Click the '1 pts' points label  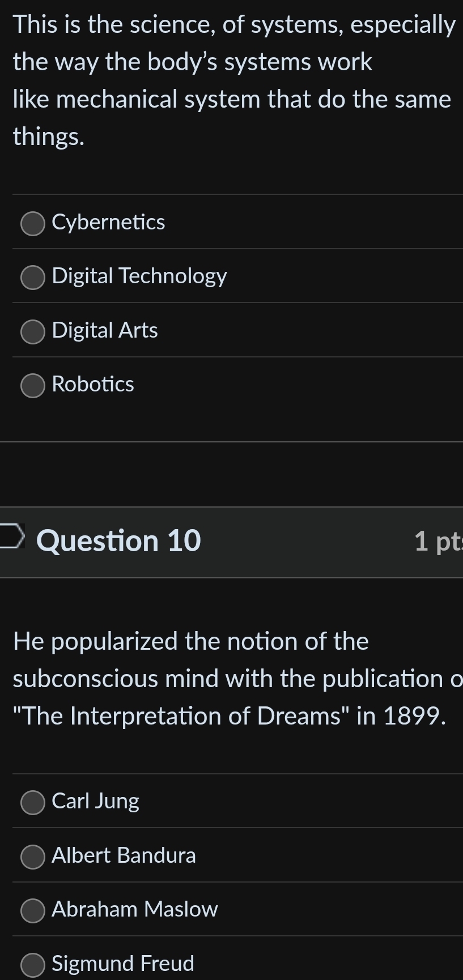437,541
